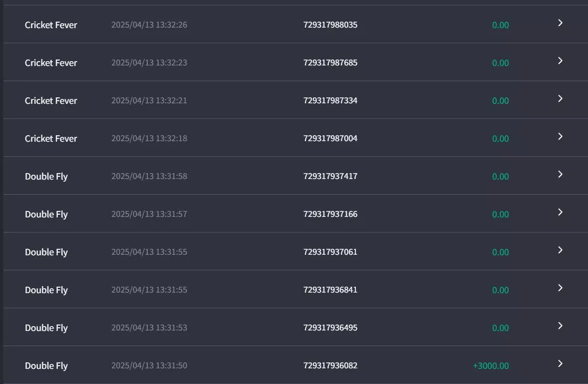Click Double Fly game name at 13:31:50

click(46, 366)
